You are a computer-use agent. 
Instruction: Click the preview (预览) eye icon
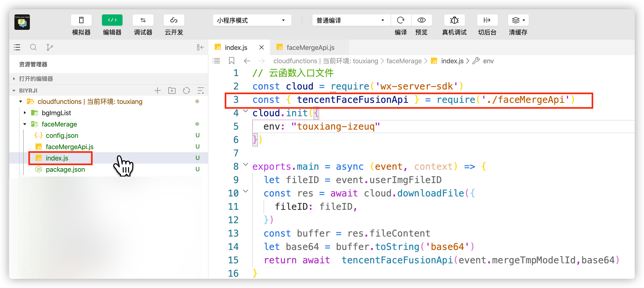pyautogui.click(x=421, y=20)
